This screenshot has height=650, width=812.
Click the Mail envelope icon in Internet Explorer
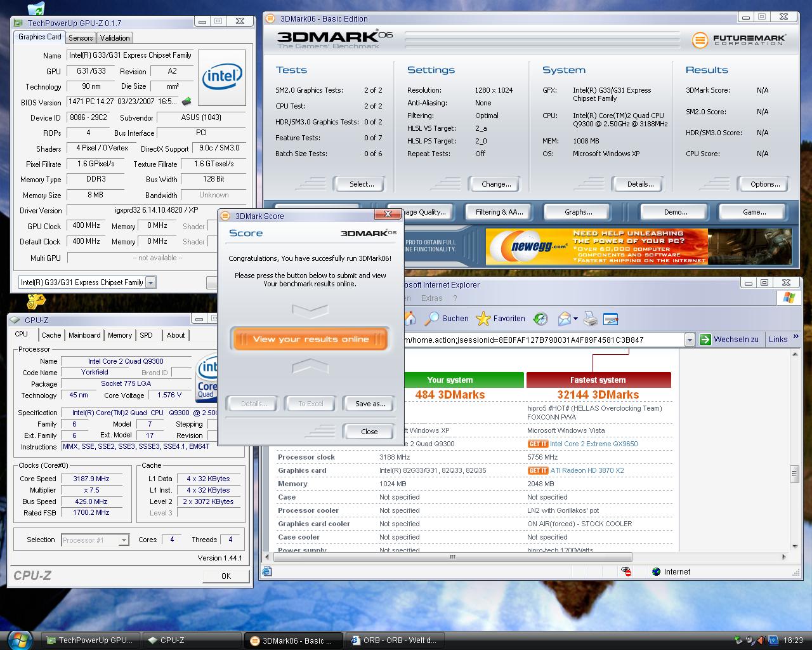click(564, 319)
